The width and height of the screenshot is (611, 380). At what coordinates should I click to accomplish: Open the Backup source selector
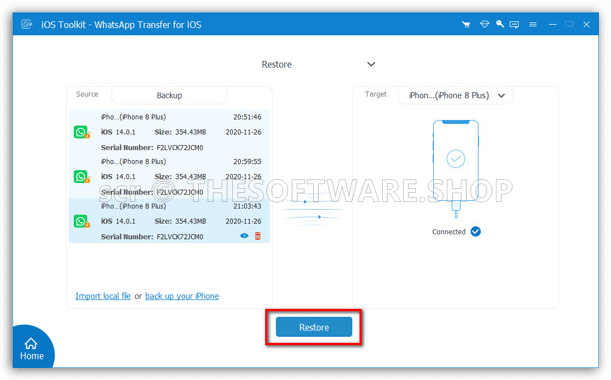click(x=169, y=95)
